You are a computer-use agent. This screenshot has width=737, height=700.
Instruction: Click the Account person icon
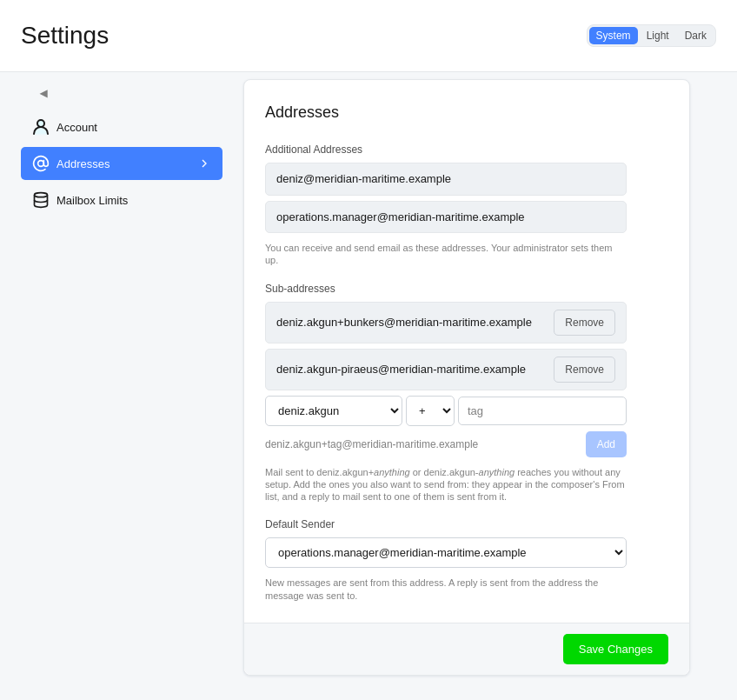pos(41,127)
